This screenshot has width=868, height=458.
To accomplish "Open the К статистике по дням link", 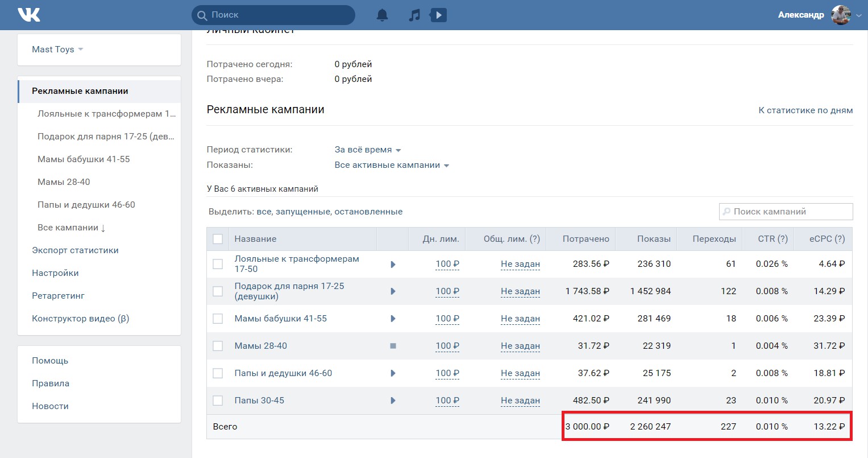I will point(805,110).
